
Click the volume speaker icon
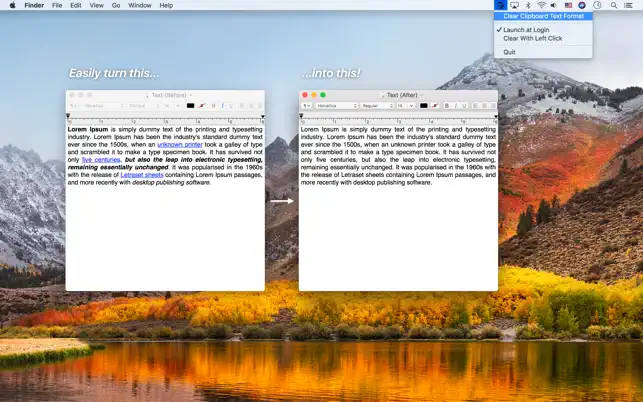555,5
